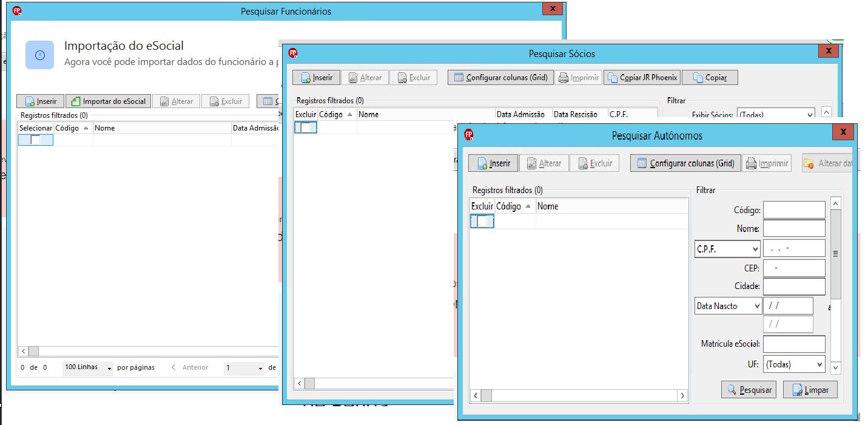This screenshot has height=425, width=868.
Task: Click Excluir in Pesquisar Funcionários toolbar
Action: [225, 101]
